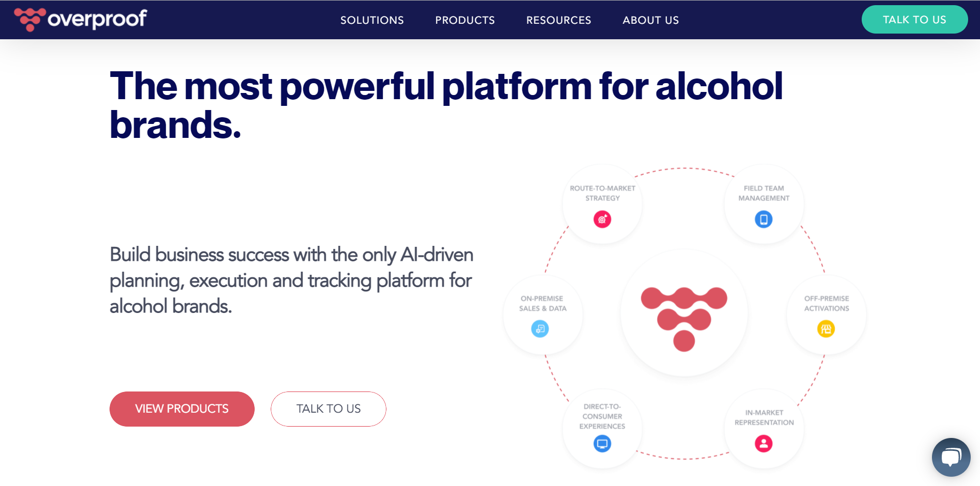Open the About Us menu
The width and height of the screenshot is (980, 486).
click(x=650, y=20)
